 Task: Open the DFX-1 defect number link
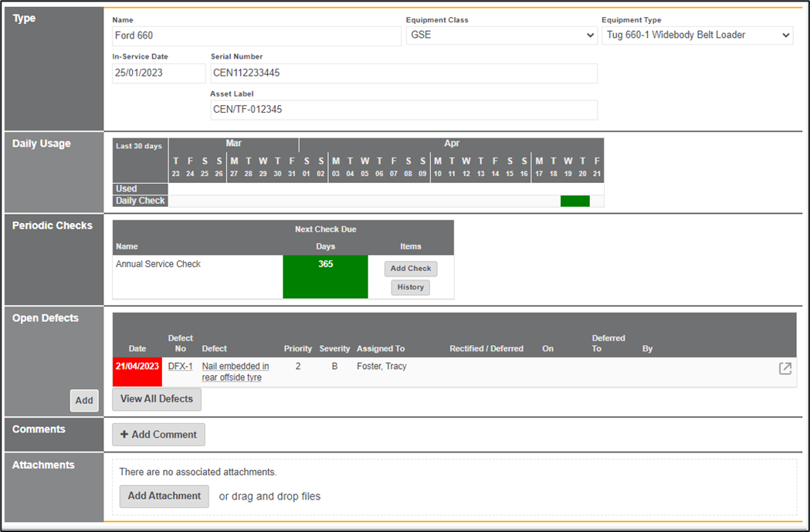coord(180,366)
